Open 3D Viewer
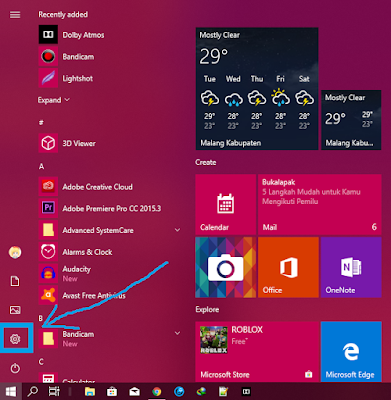391x400 pixels. coord(67,143)
